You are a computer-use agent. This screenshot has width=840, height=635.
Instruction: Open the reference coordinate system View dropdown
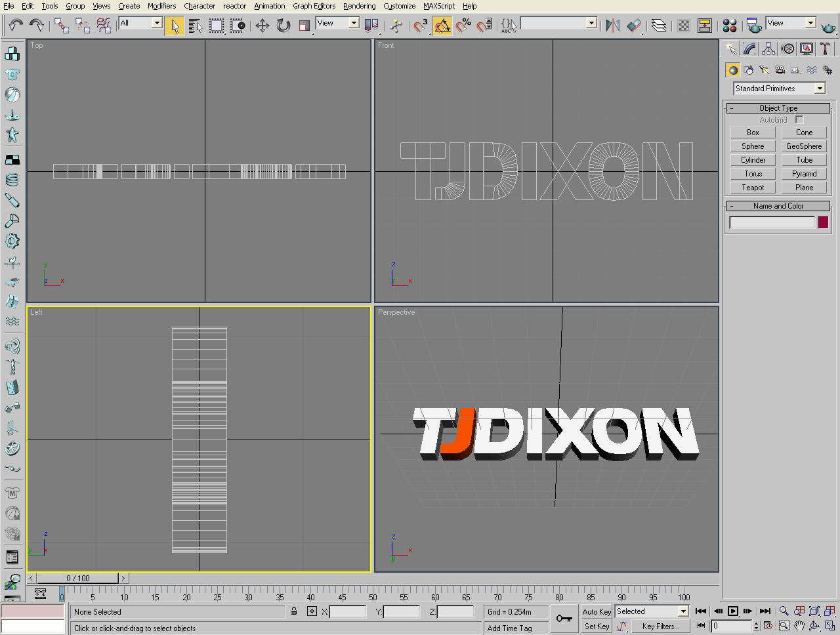click(353, 22)
